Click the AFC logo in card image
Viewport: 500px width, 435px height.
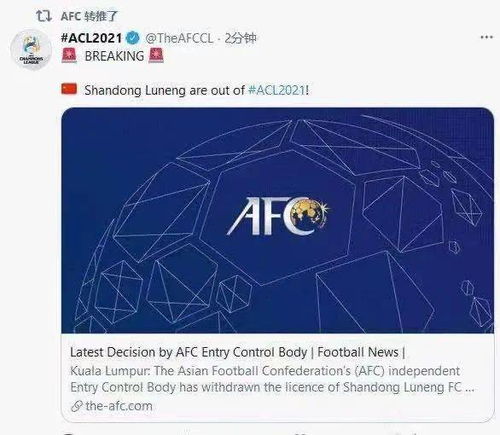[278, 216]
